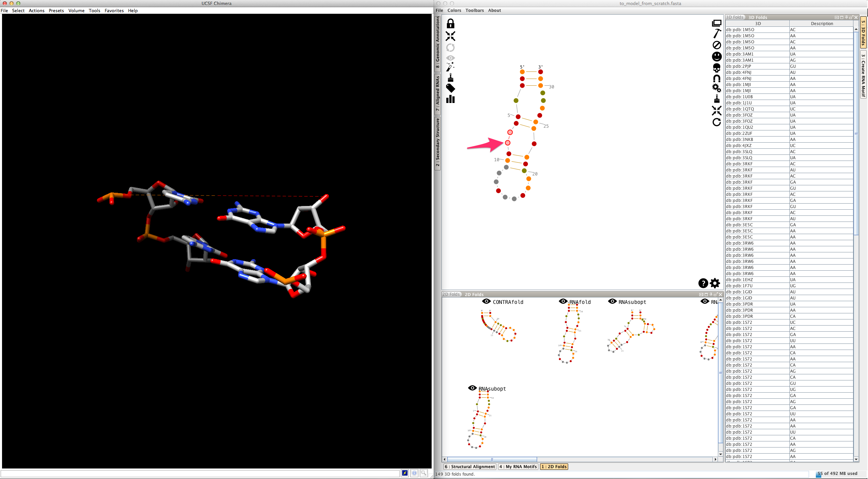Open 3 : Create RNA Motif side tab

pyautogui.click(x=864, y=75)
